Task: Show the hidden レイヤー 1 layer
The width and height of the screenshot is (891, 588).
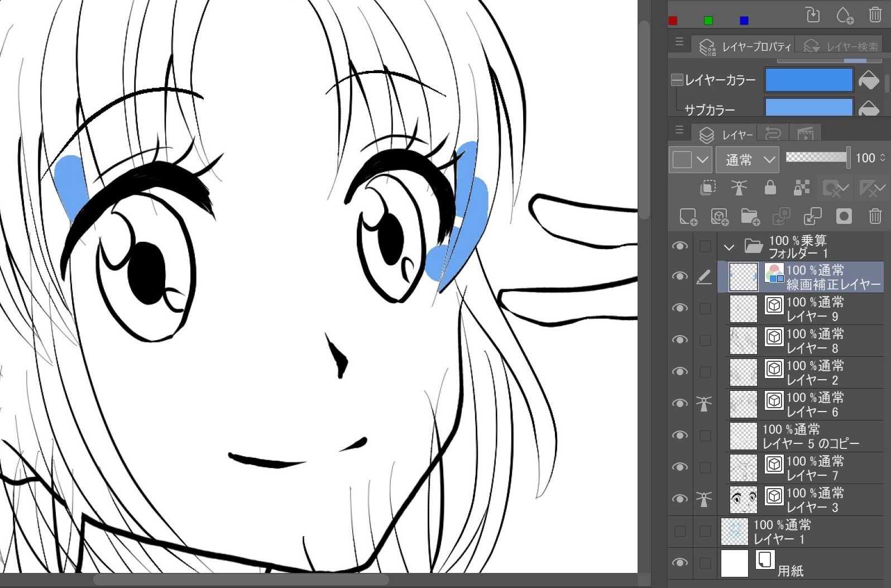Action: (x=680, y=531)
